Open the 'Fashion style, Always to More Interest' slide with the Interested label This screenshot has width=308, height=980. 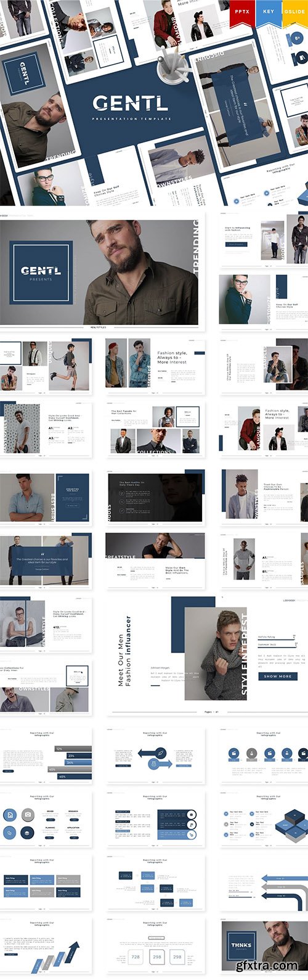coord(155,367)
